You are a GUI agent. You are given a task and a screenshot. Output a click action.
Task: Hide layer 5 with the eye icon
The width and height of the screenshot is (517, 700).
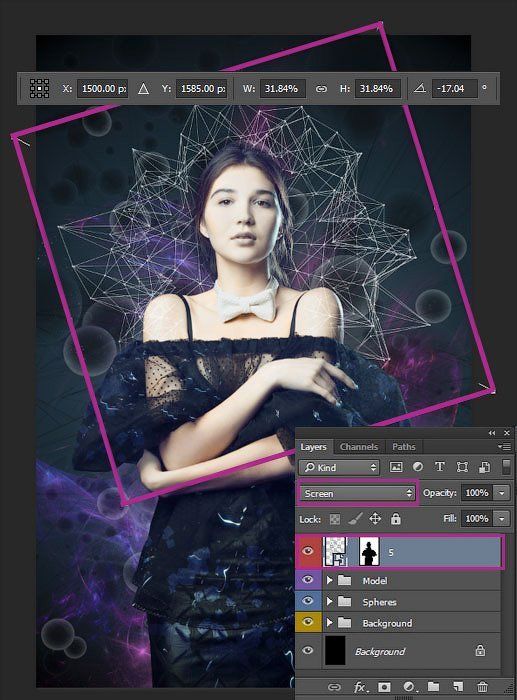click(x=308, y=551)
